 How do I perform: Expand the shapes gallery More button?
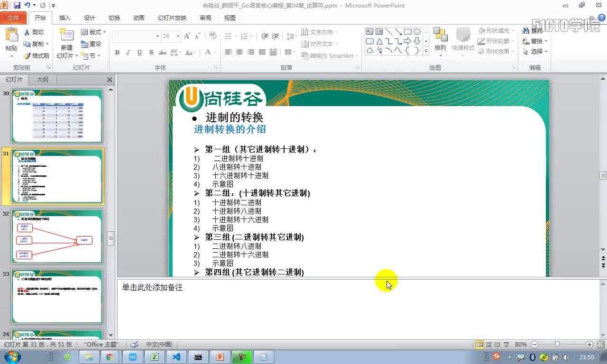point(426,51)
